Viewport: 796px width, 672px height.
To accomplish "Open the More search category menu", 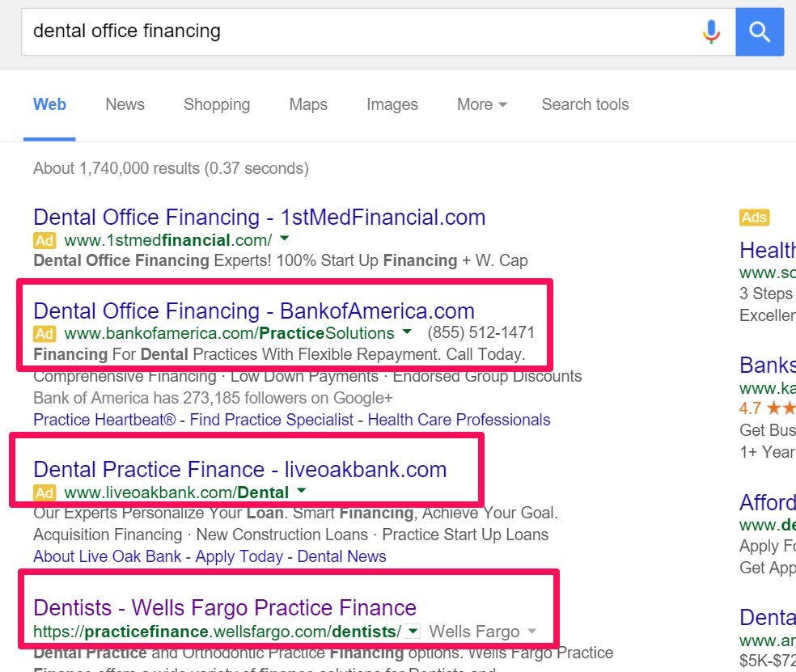I will 482,104.
